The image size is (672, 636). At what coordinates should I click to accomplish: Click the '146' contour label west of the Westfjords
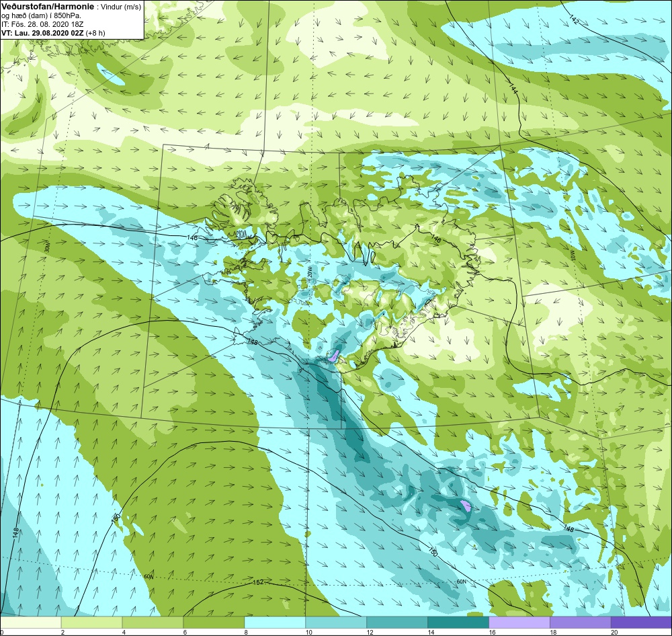click(x=192, y=237)
